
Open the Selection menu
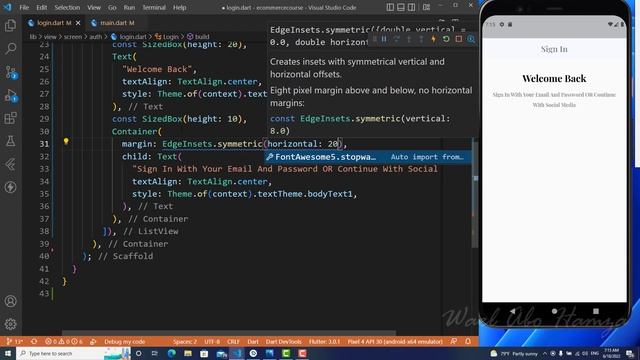(67, 7)
